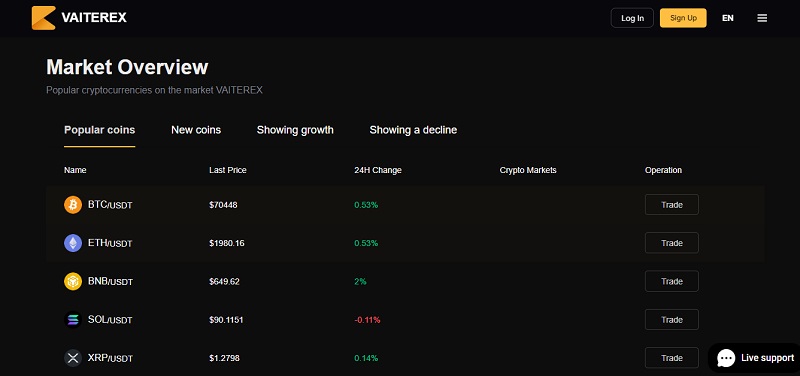Viewport: 800px width, 376px height.
Task: Open the Live support chat bubble
Action: pyautogui.click(x=754, y=358)
